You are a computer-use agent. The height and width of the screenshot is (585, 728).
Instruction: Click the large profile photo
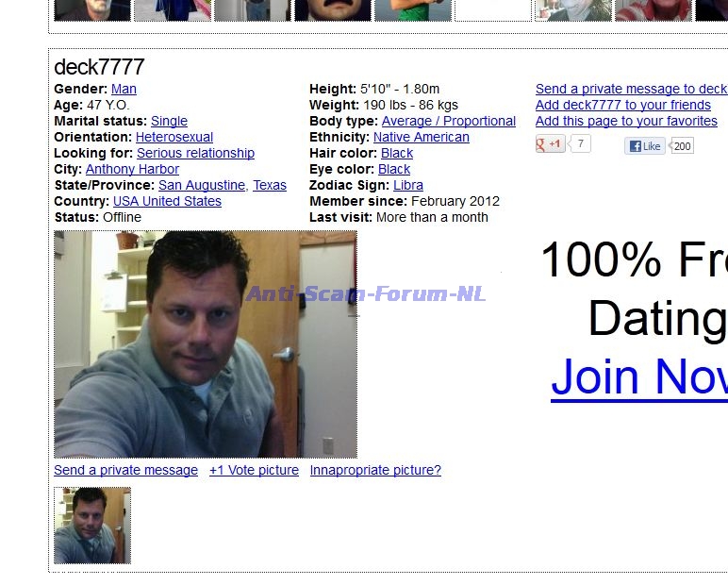pyautogui.click(x=206, y=344)
